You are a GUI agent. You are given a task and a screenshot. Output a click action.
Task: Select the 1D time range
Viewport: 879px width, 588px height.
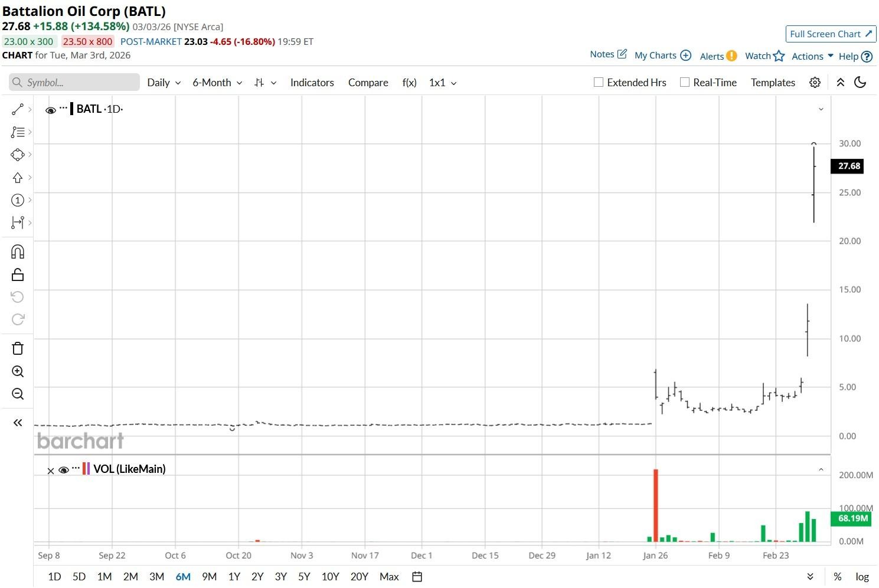[54, 577]
